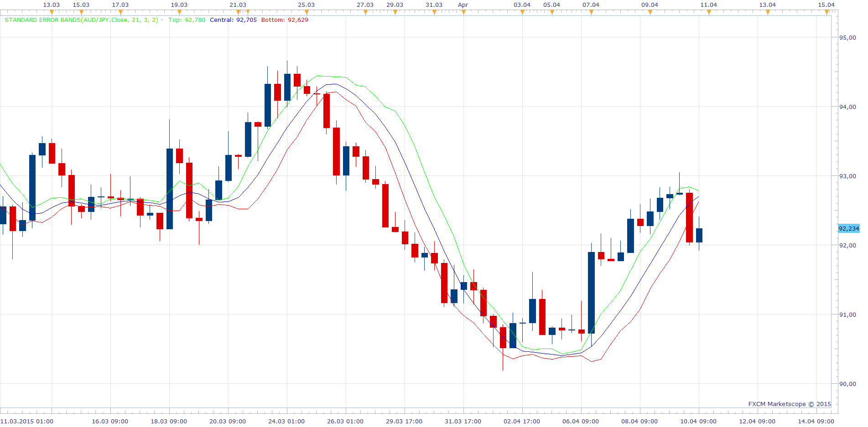Click the 91,00 price axis label
Image resolution: width=868 pixels, height=427 pixels.
[848, 315]
